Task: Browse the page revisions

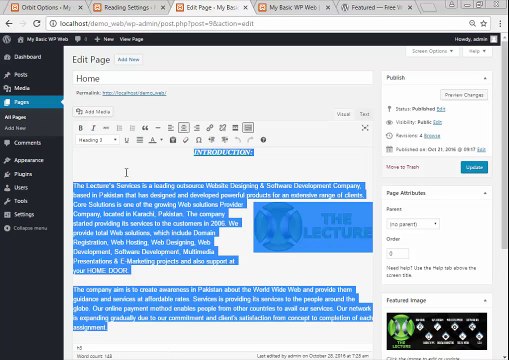Action: [432, 136]
